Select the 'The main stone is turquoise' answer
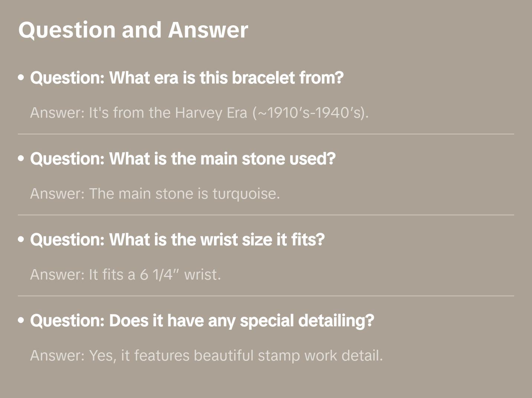 click(x=155, y=193)
